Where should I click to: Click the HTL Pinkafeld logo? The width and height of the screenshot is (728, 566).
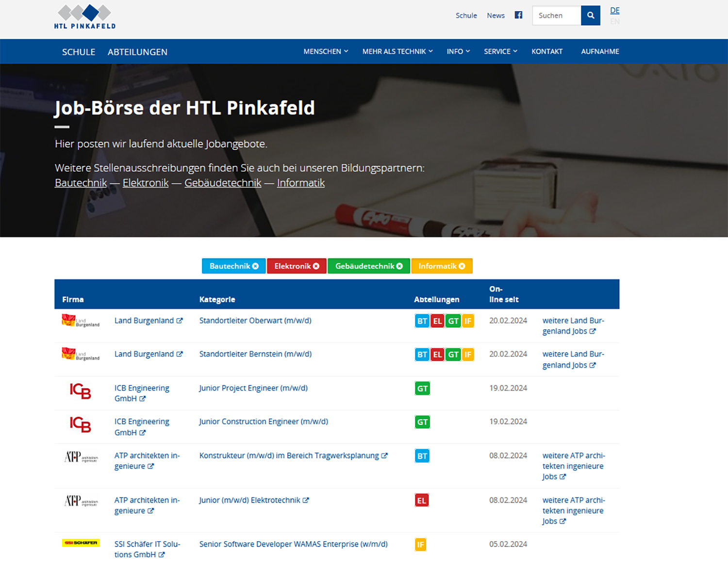(x=85, y=17)
